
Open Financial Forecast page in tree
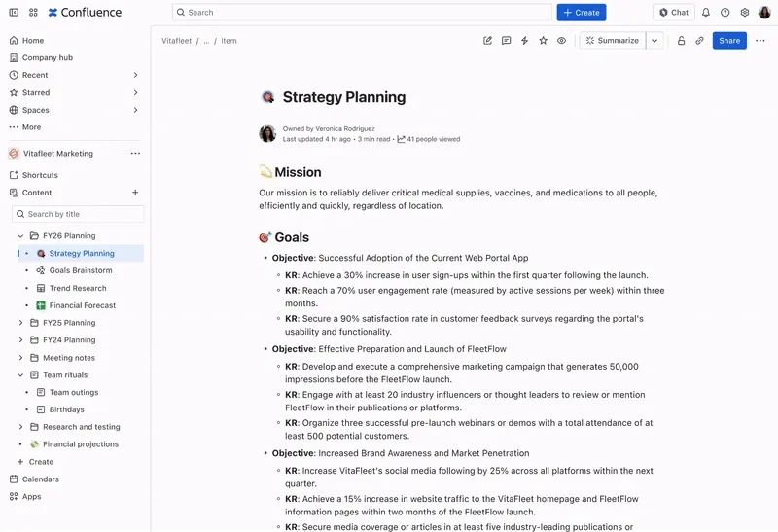point(81,305)
